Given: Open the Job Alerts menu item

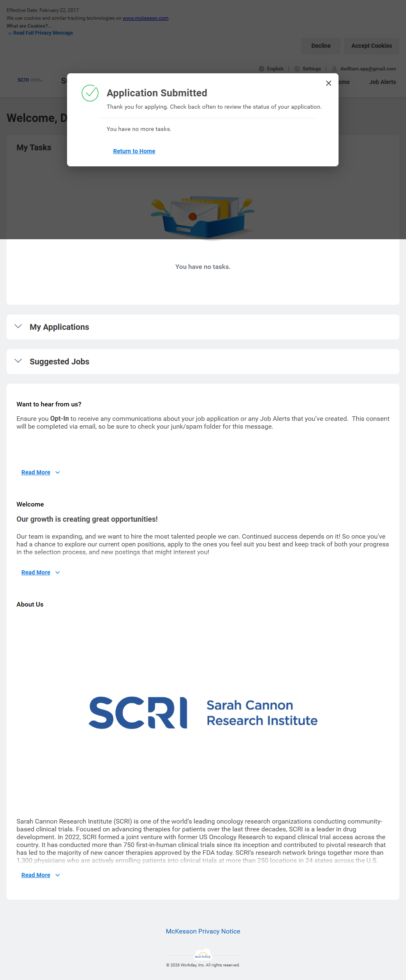Looking at the screenshot, I should click(382, 82).
